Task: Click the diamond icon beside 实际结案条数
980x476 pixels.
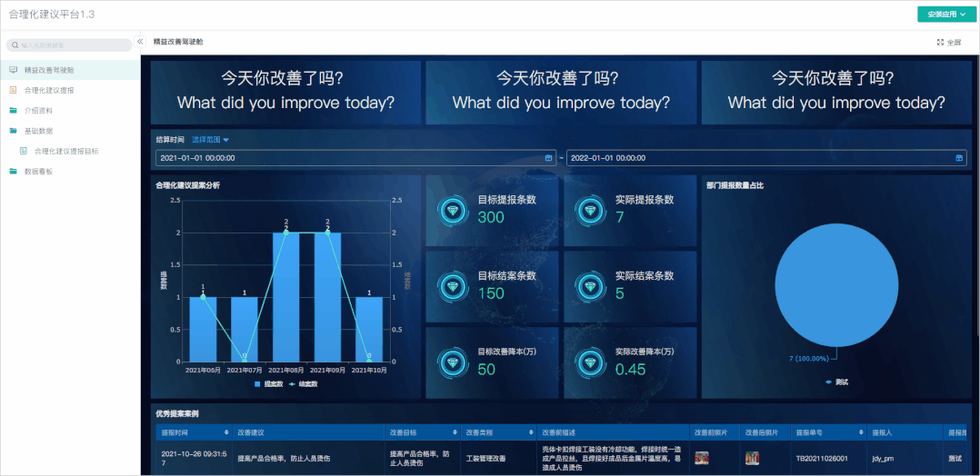Action: pyautogui.click(x=590, y=287)
